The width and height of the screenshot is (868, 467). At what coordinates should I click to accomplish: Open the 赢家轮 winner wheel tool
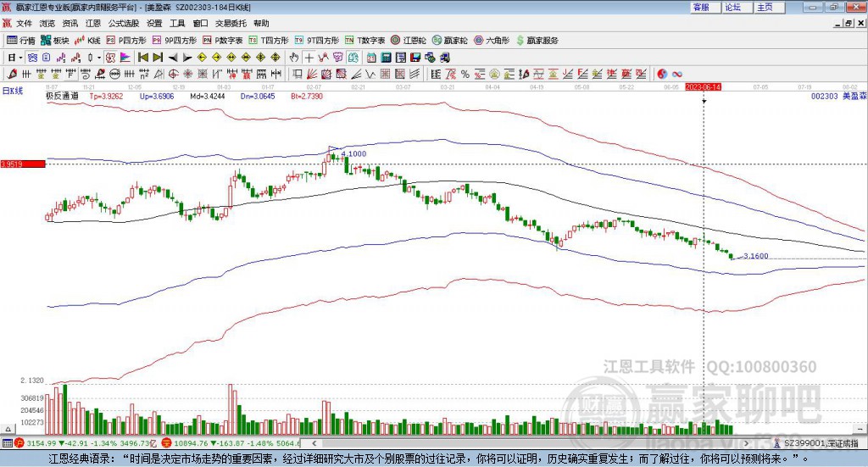click(450, 41)
